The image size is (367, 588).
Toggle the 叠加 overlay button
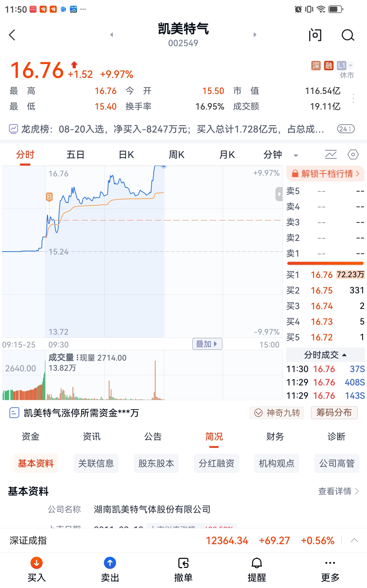(207, 344)
